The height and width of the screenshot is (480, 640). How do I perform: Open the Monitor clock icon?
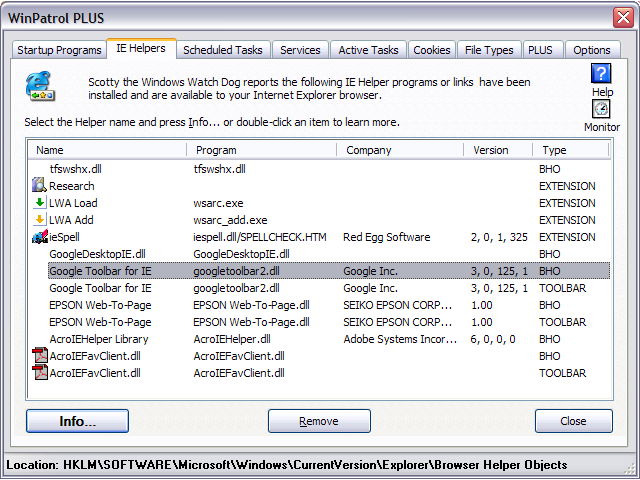point(601,110)
